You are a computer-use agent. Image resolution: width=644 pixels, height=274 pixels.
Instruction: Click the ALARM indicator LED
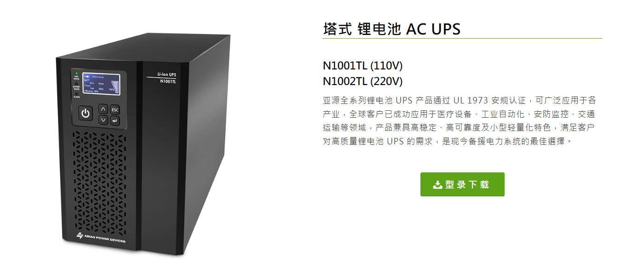pos(76,94)
